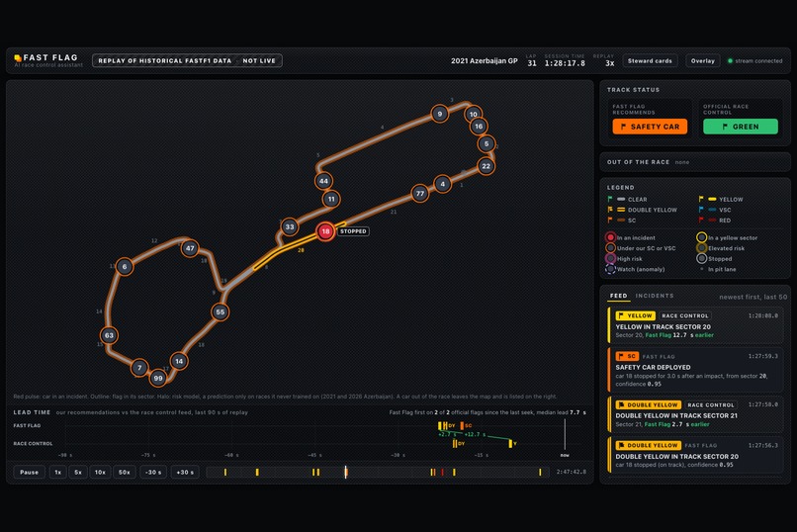Click the In an incident legend icon
The height and width of the screenshot is (532, 797).
(x=610, y=237)
